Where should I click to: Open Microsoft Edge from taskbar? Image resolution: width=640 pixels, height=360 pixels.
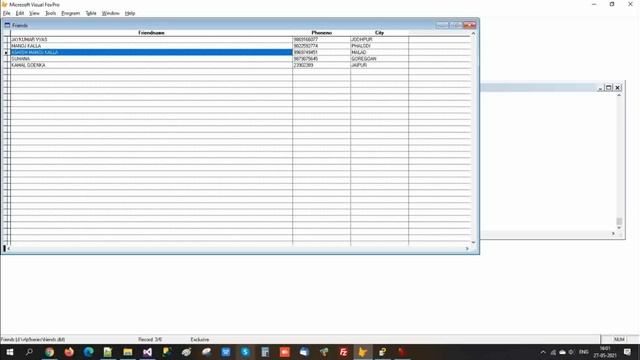click(x=89, y=352)
